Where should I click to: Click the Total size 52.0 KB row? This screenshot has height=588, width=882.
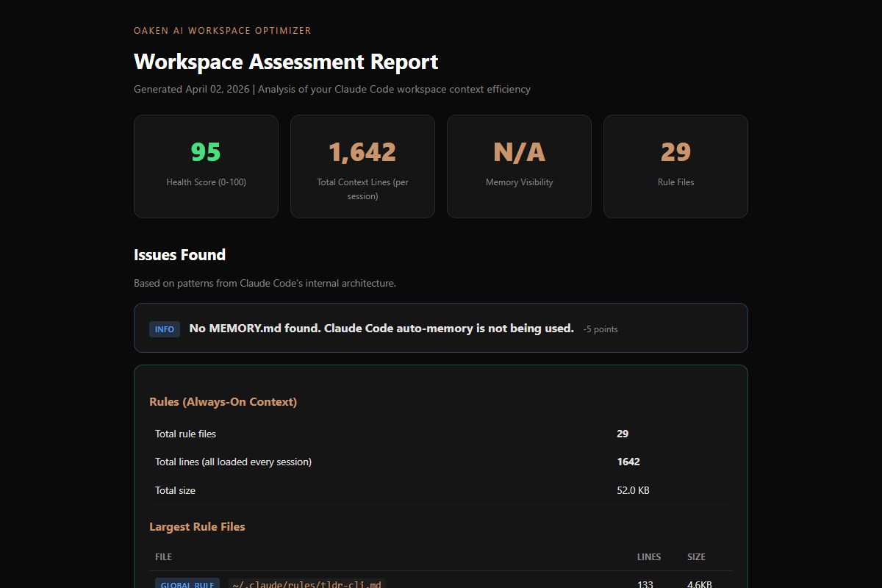pyautogui.click(x=441, y=490)
